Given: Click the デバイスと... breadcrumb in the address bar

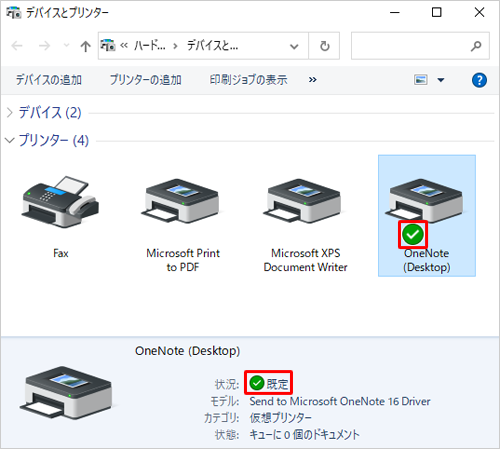Looking at the screenshot, I should tap(212, 45).
